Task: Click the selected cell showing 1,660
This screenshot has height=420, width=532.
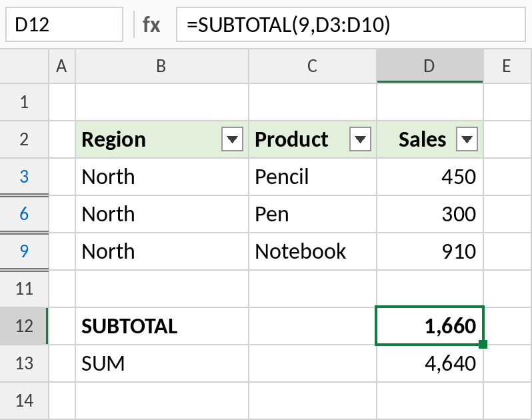Action: pyautogui.click(x=430, y=326)
